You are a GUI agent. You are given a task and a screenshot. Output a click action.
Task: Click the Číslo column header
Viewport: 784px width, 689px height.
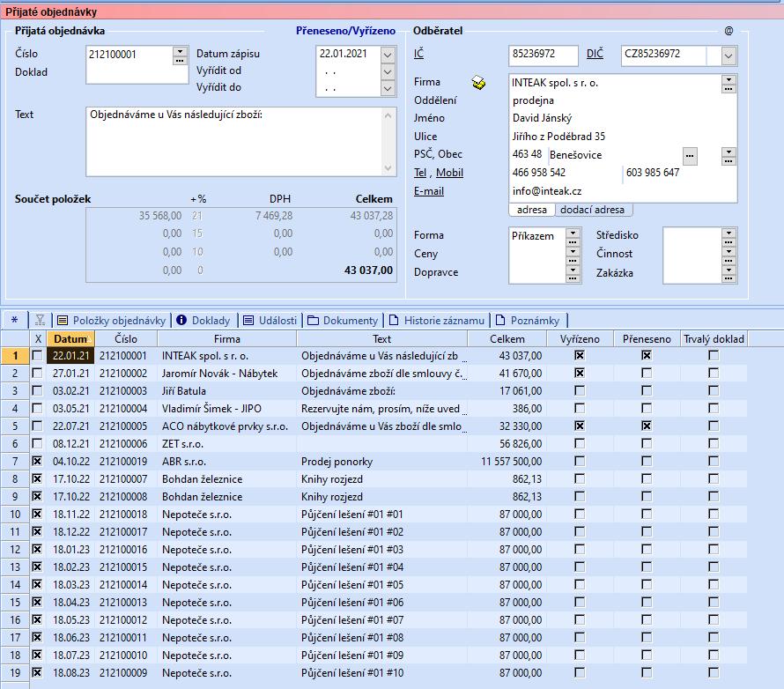(x=126, y=338)
